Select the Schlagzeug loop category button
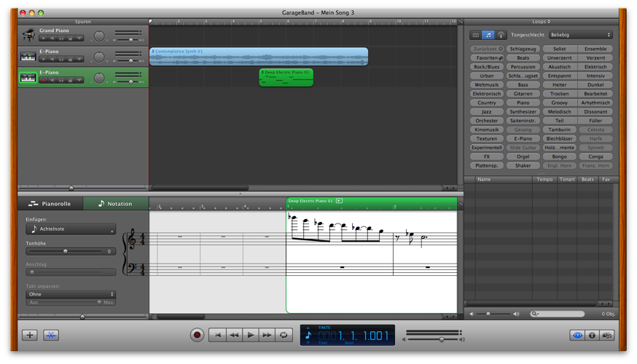 click(x=523, y=49)
